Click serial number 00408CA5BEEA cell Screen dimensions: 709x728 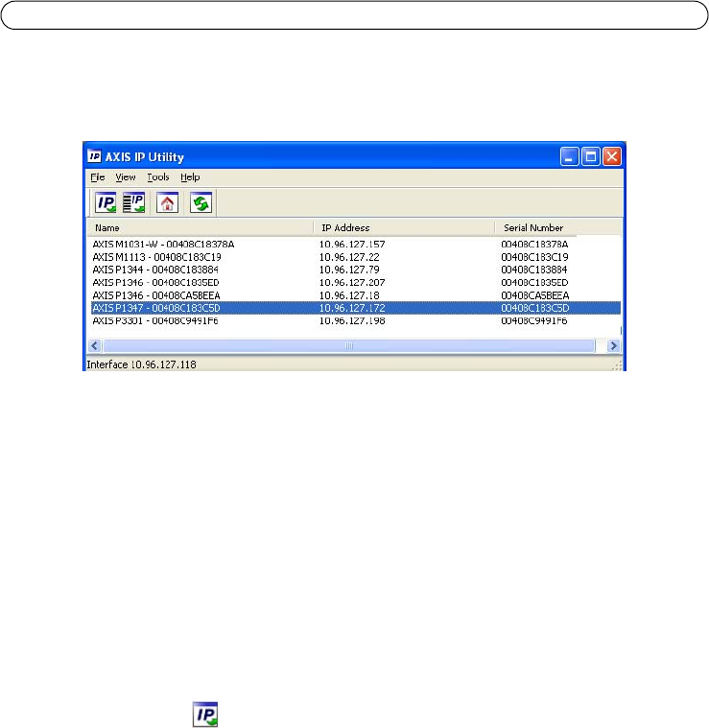[535, 295]
